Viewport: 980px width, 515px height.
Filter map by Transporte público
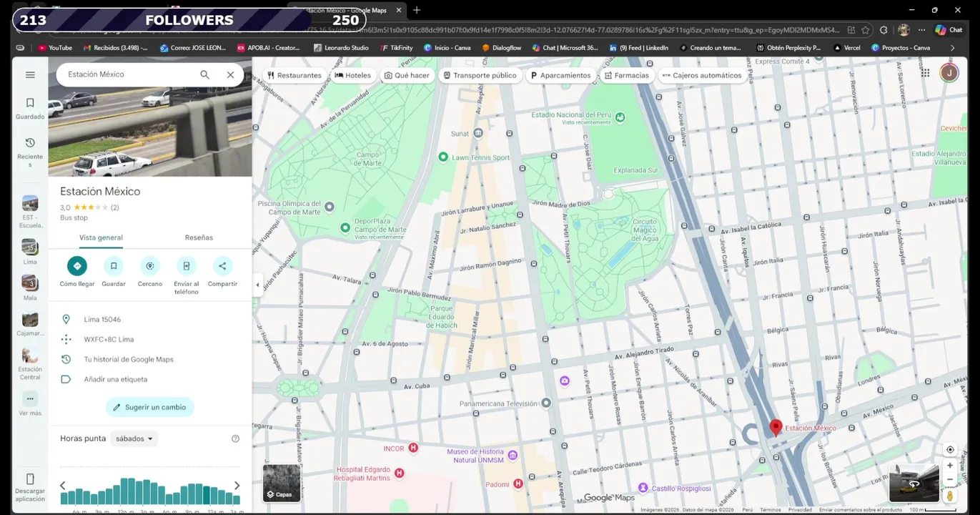[480, 75]
